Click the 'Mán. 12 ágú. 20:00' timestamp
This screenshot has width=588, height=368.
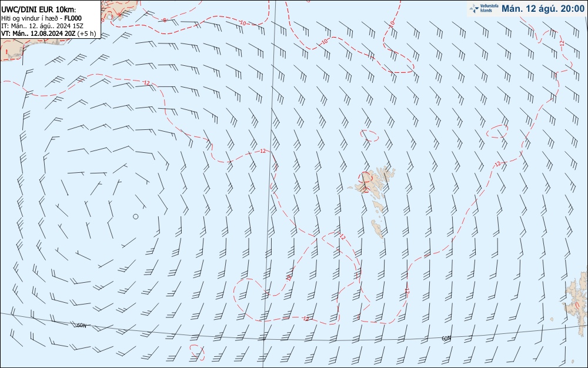coord(543,9)
